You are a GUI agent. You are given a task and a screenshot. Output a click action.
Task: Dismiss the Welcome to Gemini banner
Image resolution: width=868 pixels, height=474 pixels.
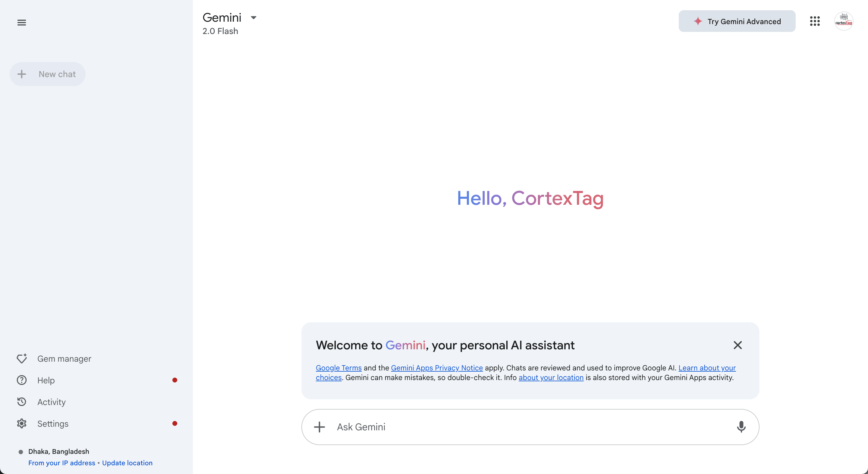point(737,345)
